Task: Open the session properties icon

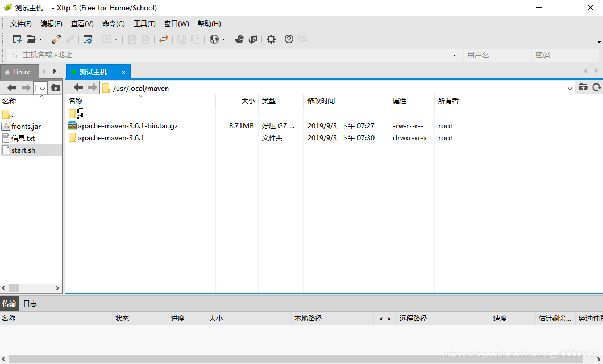Action: coord(88,39)
